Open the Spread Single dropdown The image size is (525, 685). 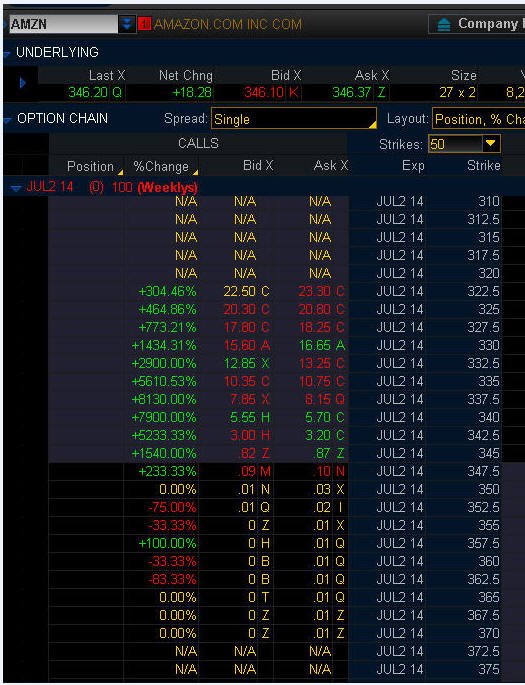pos(294,119)
